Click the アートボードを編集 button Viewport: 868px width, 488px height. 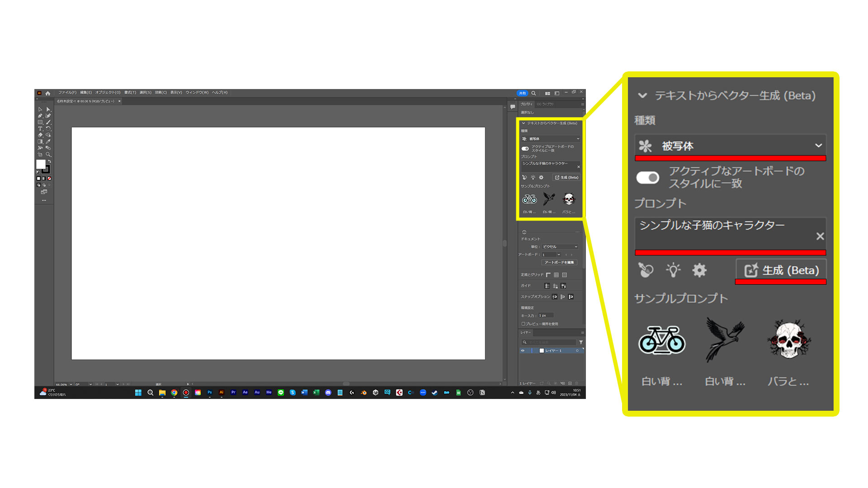(559, 263)
